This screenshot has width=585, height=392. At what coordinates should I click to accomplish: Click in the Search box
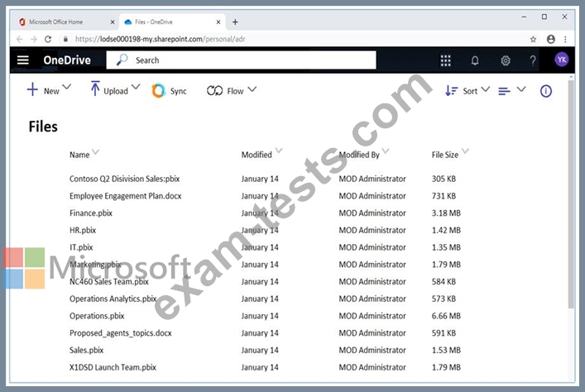(x=241, y=60)
